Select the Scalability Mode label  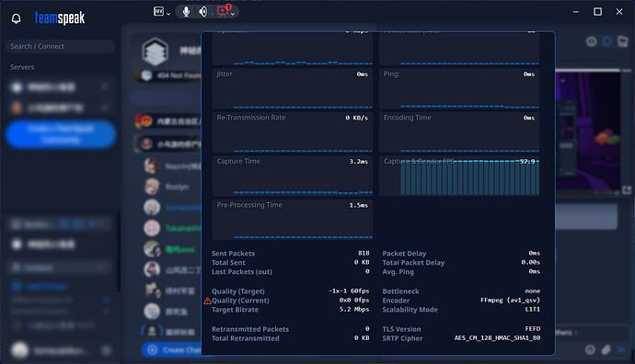[410, 310]
